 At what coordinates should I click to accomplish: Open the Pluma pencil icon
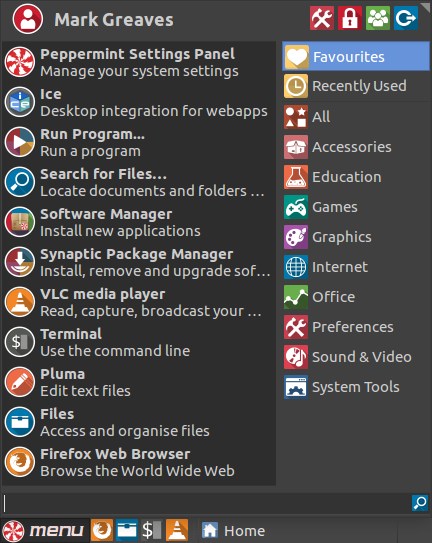(x=20, y=382)
